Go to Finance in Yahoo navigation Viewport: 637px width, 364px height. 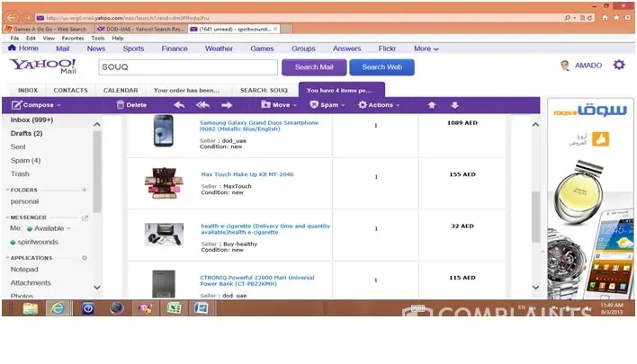175,49
